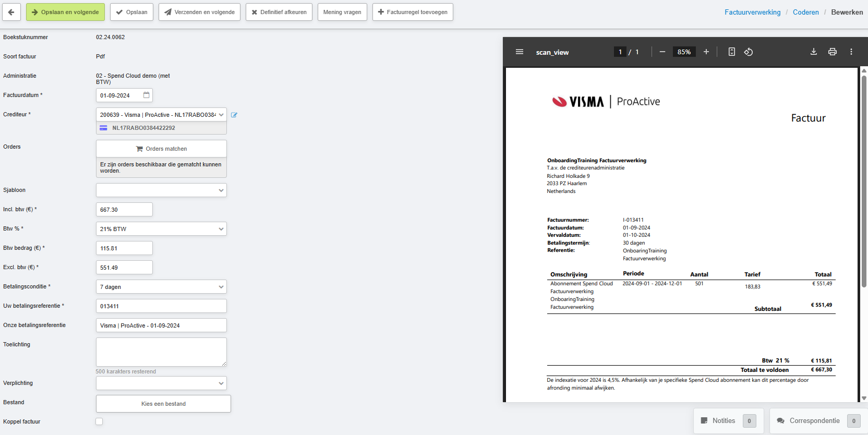Click the Uw betalingsreferentie field
This screenshot has height=435, width=868.
pyautogui.click(x=161, y=306)
